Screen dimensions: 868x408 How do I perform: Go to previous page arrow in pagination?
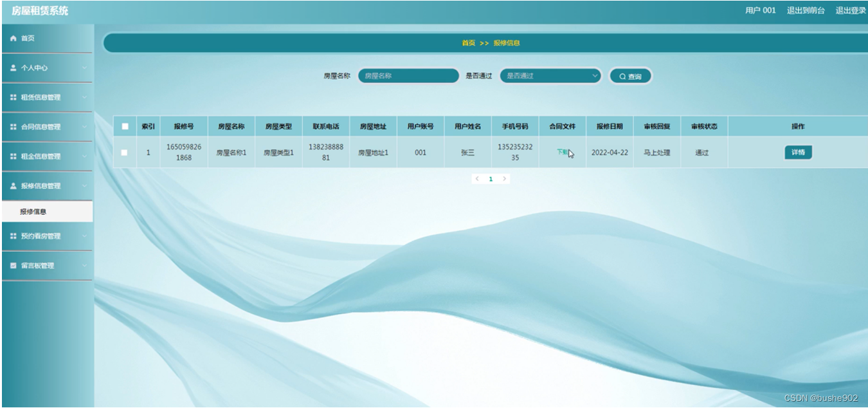pos(477,179)
